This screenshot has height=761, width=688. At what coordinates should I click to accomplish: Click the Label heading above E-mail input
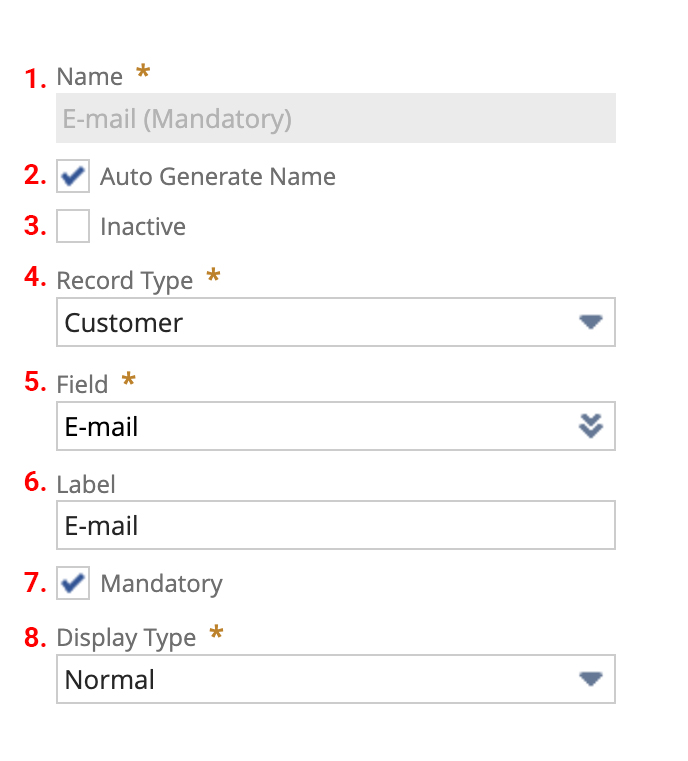(x=86, y=484)
